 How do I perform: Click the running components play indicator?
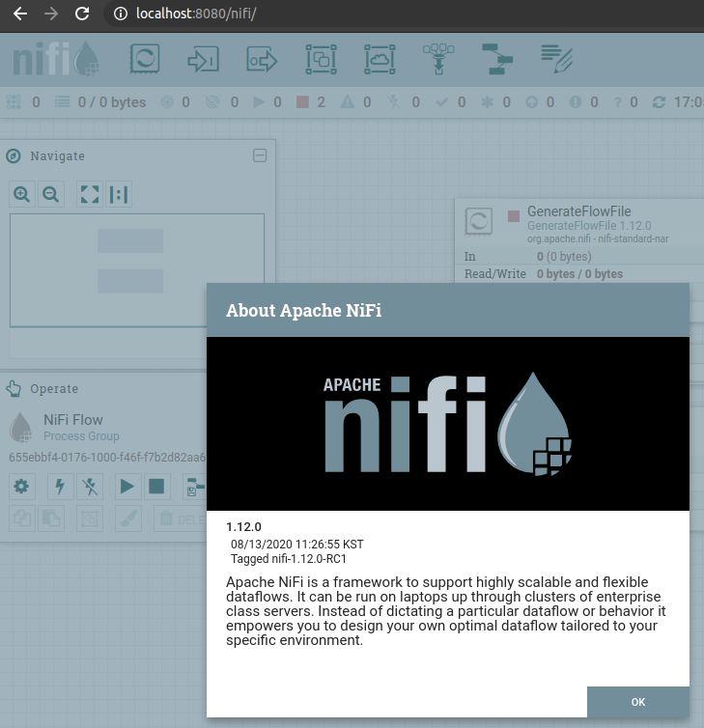tap(258, 102)
